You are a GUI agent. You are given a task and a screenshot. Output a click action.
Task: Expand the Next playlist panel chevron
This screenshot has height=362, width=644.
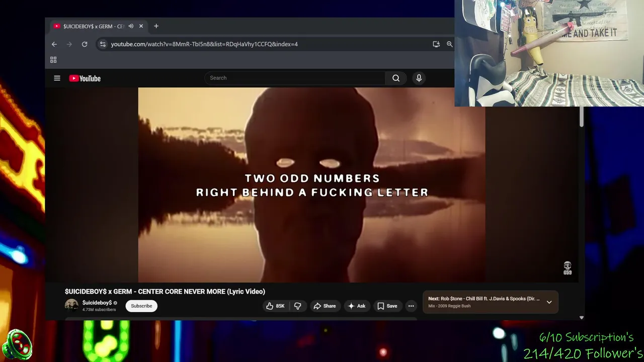[549, 302]
